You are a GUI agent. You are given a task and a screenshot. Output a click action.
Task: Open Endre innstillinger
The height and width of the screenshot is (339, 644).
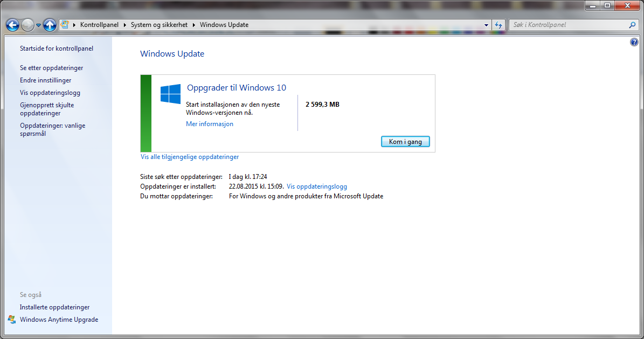click(x=46, y=80)
